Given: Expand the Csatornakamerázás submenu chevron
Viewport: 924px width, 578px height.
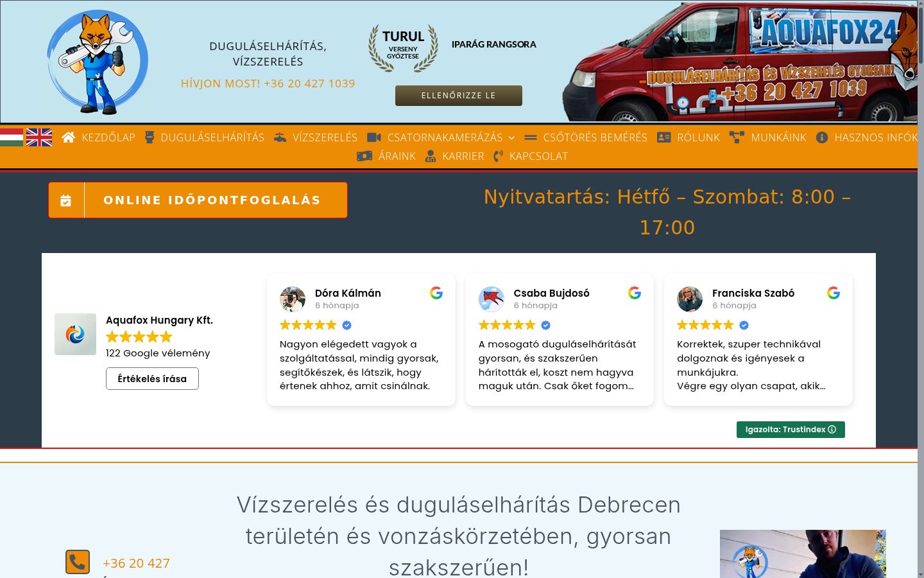Looking at the screenshot, I should tap(511, 138).
